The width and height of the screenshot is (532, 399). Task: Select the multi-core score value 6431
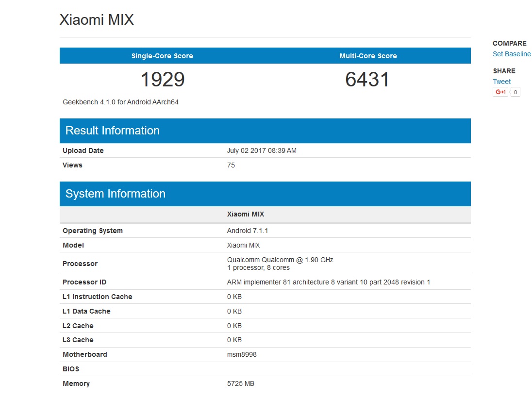click(x=367, y=80)
